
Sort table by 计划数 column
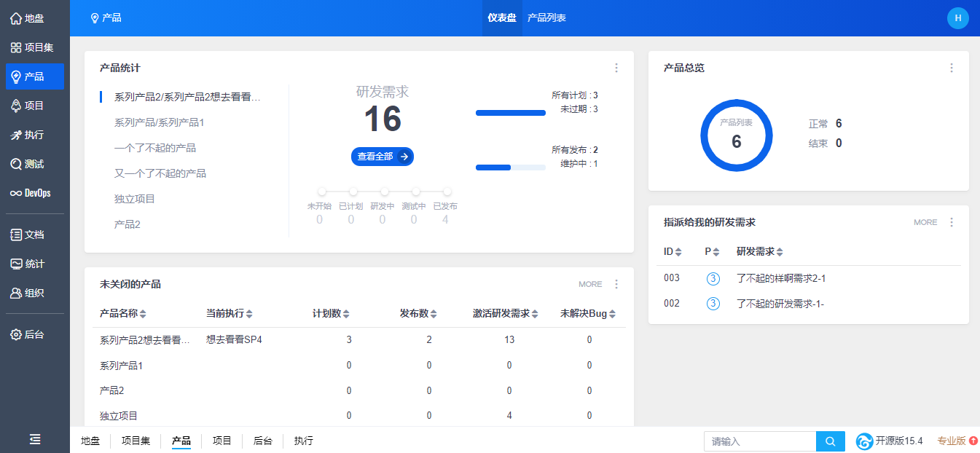click(332, 314)
